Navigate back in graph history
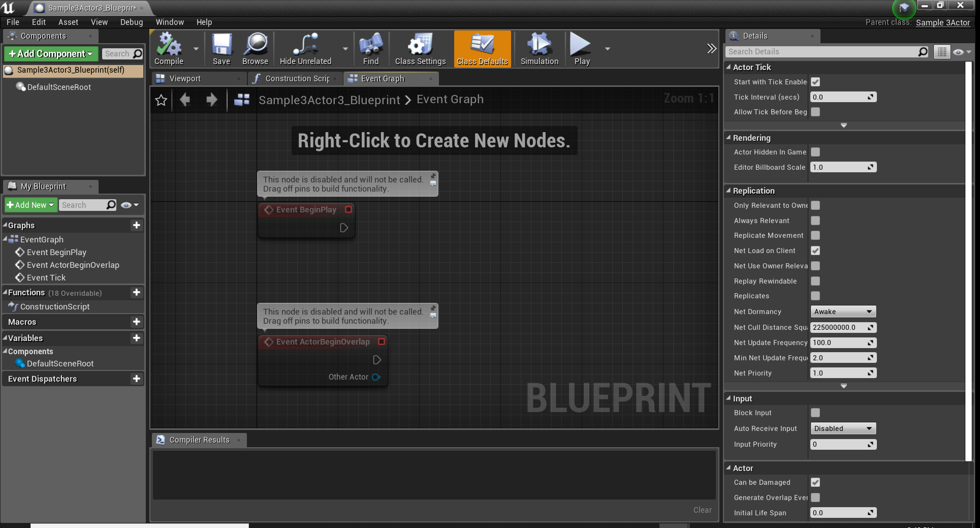Image resolution: width=980 pixels, height=528 pixels. point(185,100)
